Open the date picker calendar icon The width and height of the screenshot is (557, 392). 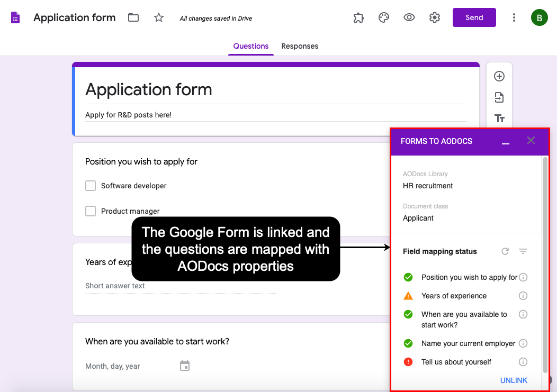[x=185, y=366]
